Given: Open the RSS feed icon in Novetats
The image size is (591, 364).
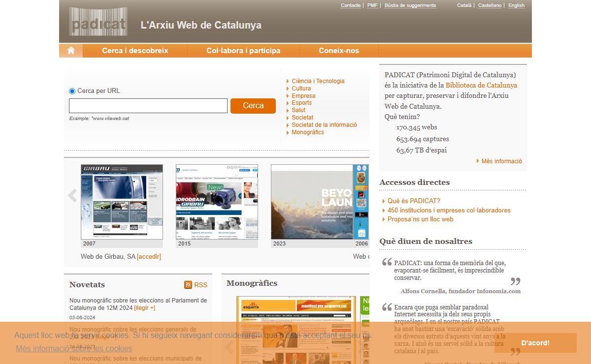Looking at the screenshot, I should pos(188,285).
